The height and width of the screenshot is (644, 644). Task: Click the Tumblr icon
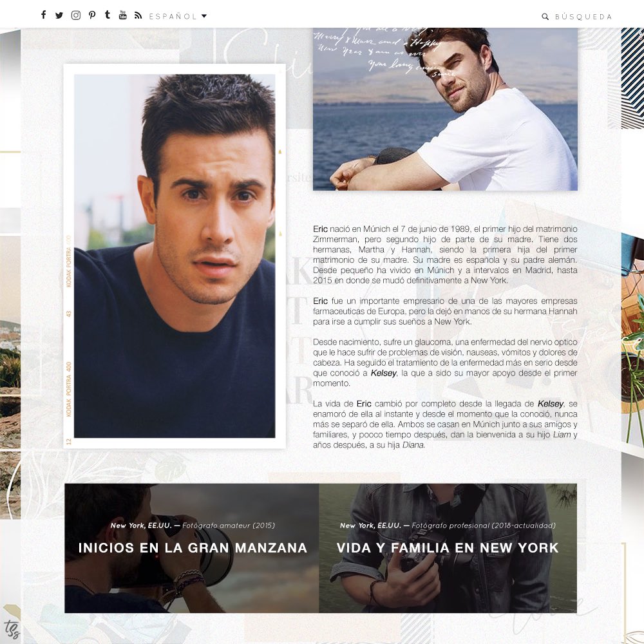pos(106,15)
